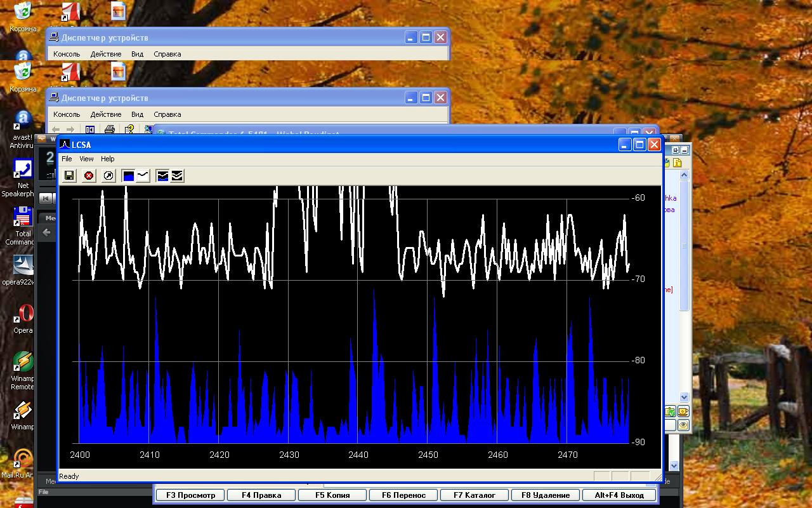This screenshot has width=812, height=508.
Task: Toggle the stacked-waves chart view button
Action: [178, 176]
